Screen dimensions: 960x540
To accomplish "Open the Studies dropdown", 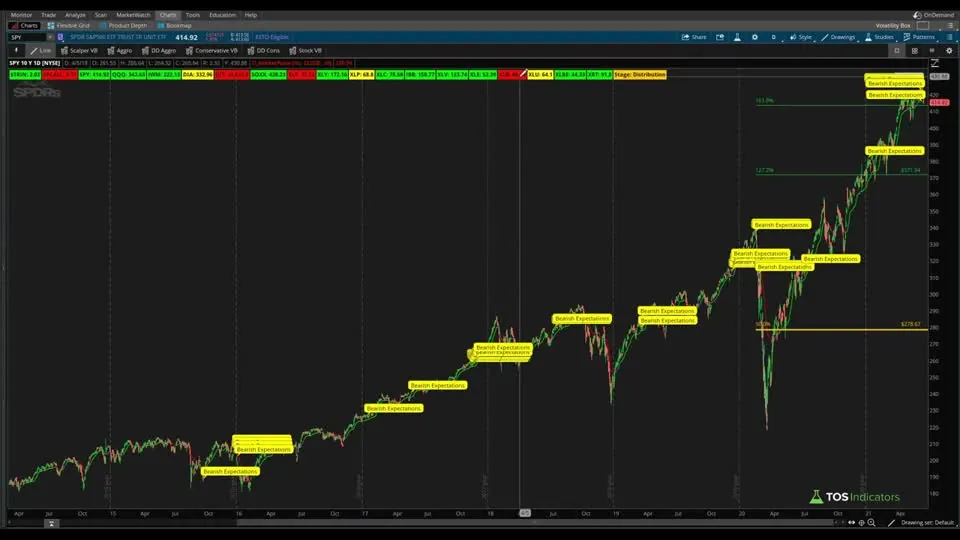I will 880,37.
